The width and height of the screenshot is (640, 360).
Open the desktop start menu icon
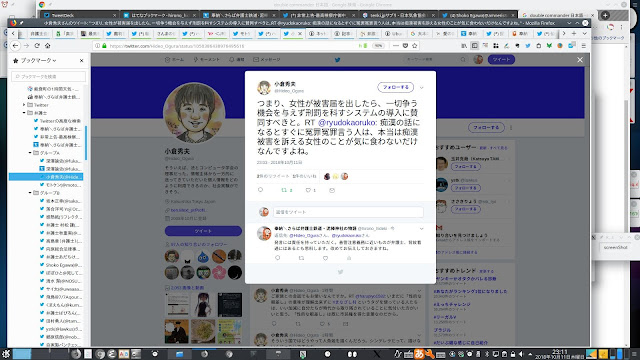(6, 354)
